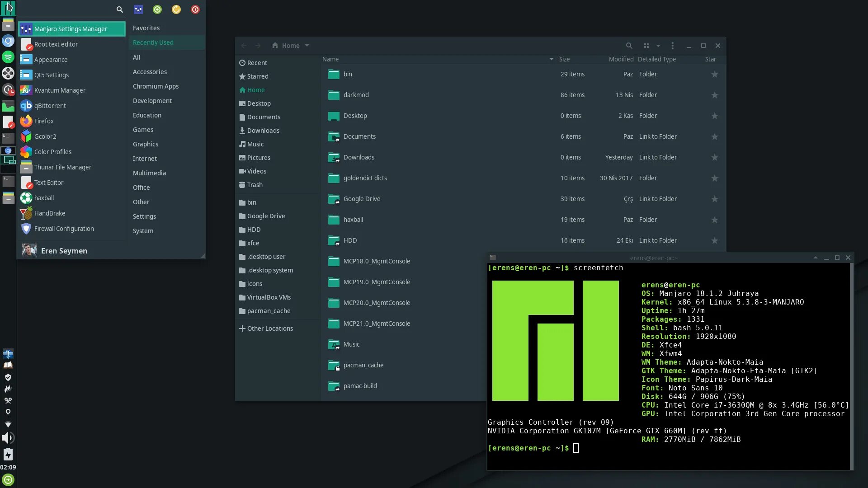Open Manjaro Settings Manager from menu

click(72, 29)
